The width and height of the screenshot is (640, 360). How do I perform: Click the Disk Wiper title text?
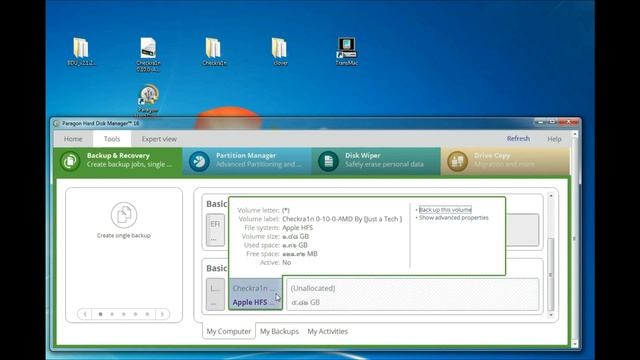pos(362,156)
